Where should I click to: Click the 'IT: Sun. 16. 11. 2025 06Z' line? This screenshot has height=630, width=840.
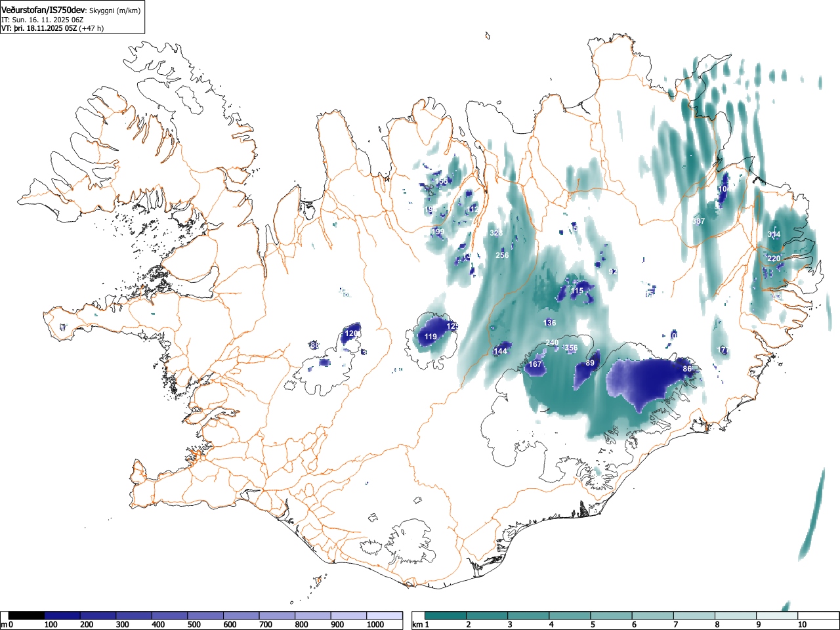[x=43, y=20]
